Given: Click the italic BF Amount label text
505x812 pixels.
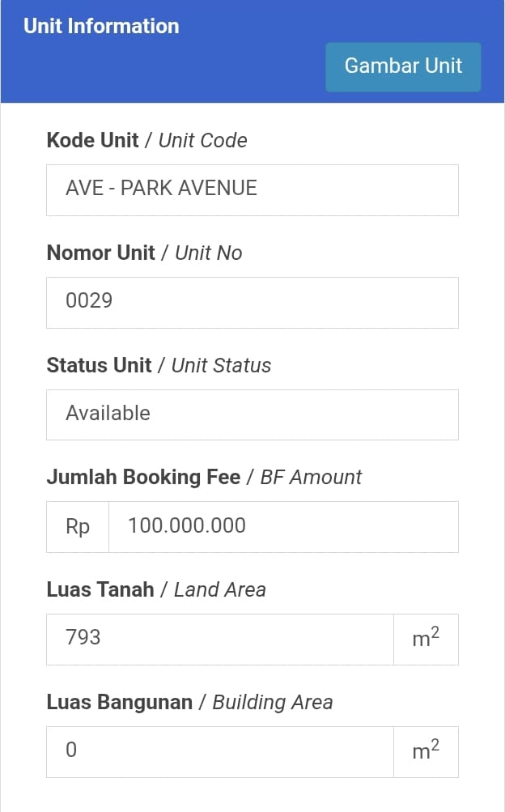Looking at the screenshot, I should 312,477.
